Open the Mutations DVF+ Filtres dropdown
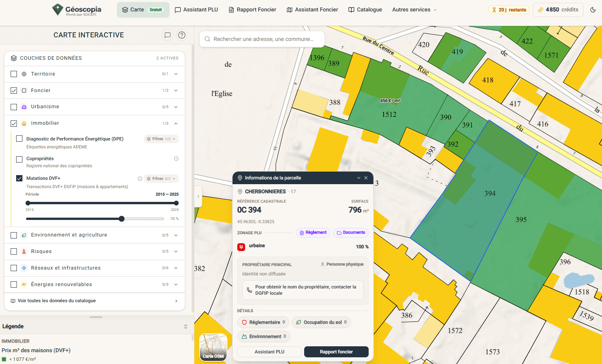Viewport: 602px width, 364px height. click(x=161, y=179)
